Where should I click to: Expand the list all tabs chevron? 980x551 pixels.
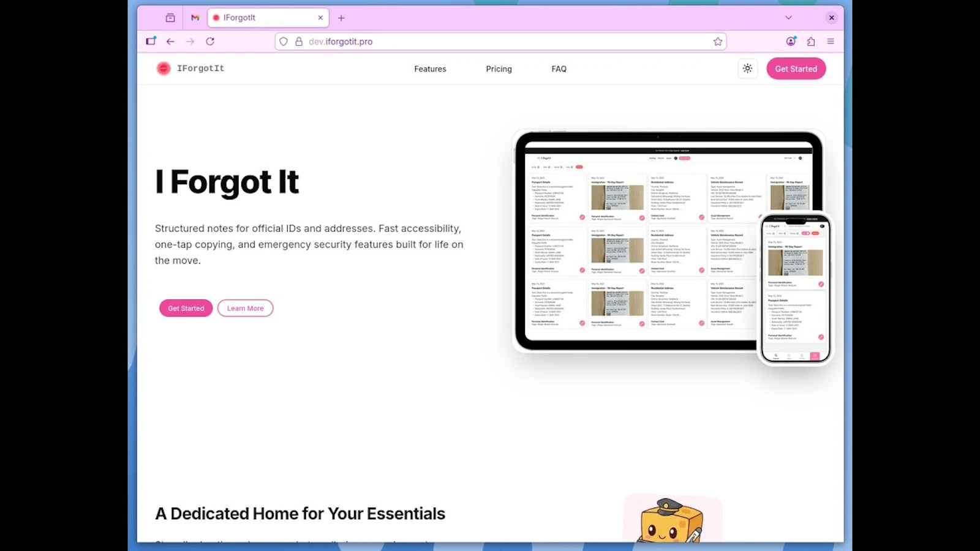(x=788, y=18)
